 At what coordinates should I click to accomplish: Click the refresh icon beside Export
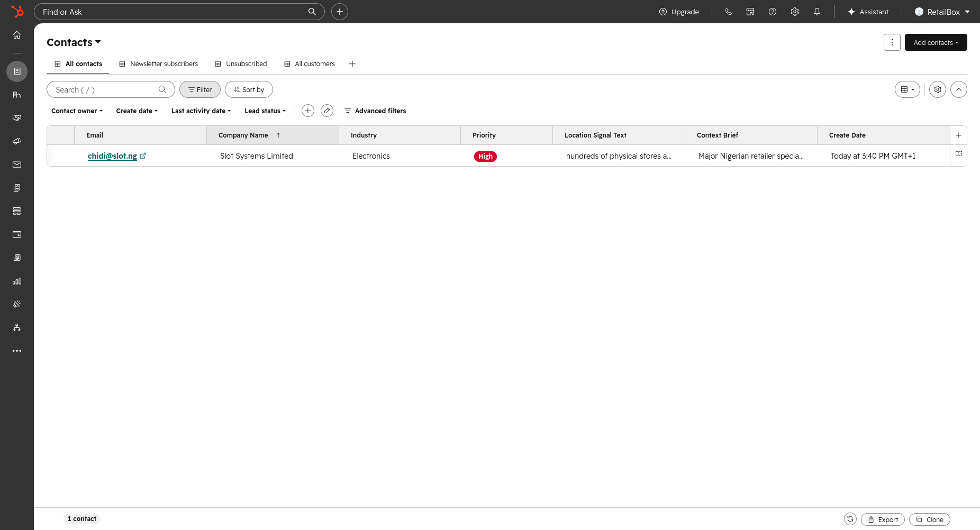pos(850,519)
